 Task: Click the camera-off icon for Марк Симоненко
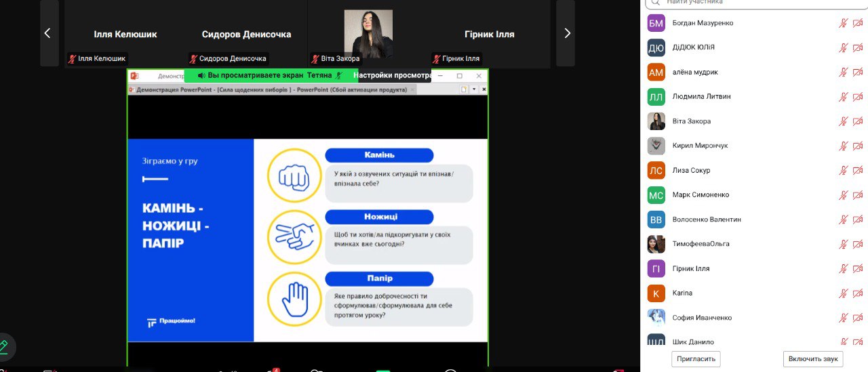[857, 194]
